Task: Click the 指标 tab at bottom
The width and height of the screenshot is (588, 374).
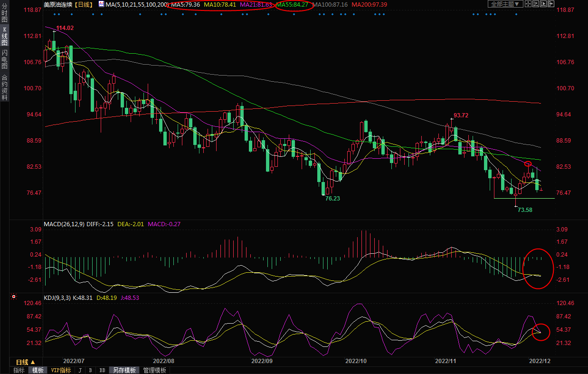Action: (19, 370)
